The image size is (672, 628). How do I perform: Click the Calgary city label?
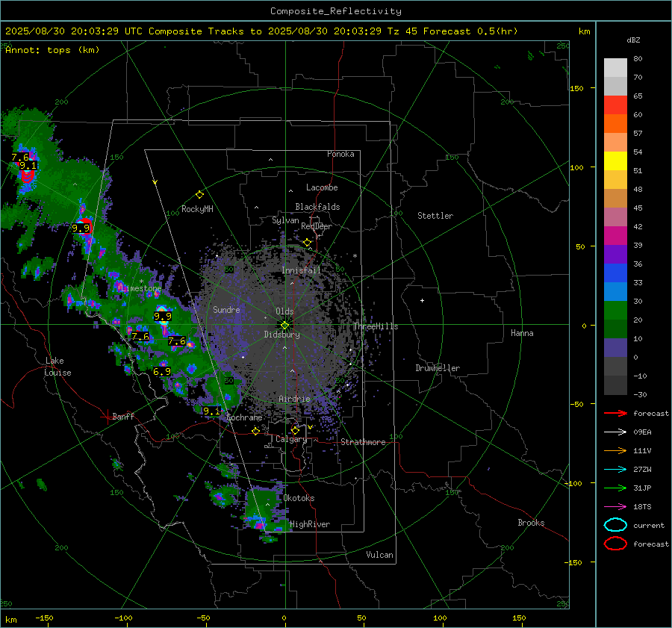tap(291, 439)
